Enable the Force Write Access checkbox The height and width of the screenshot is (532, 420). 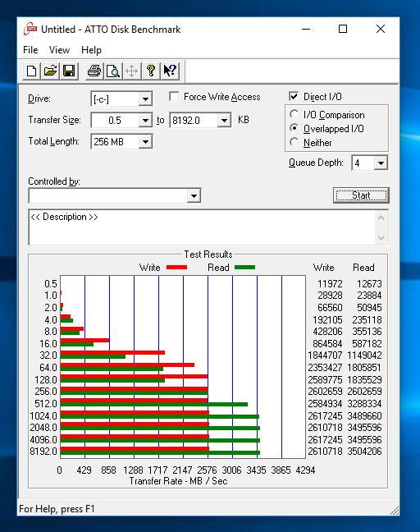pos(174,97)
